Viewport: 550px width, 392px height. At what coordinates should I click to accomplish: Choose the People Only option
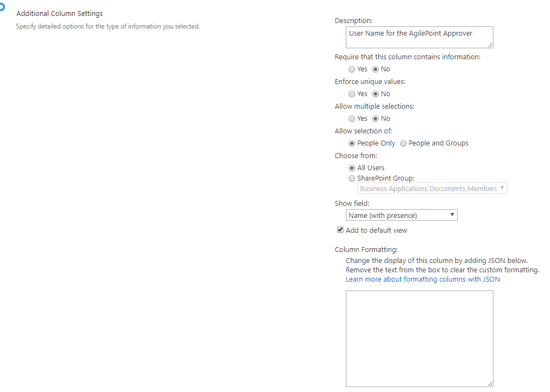point(352,143)
